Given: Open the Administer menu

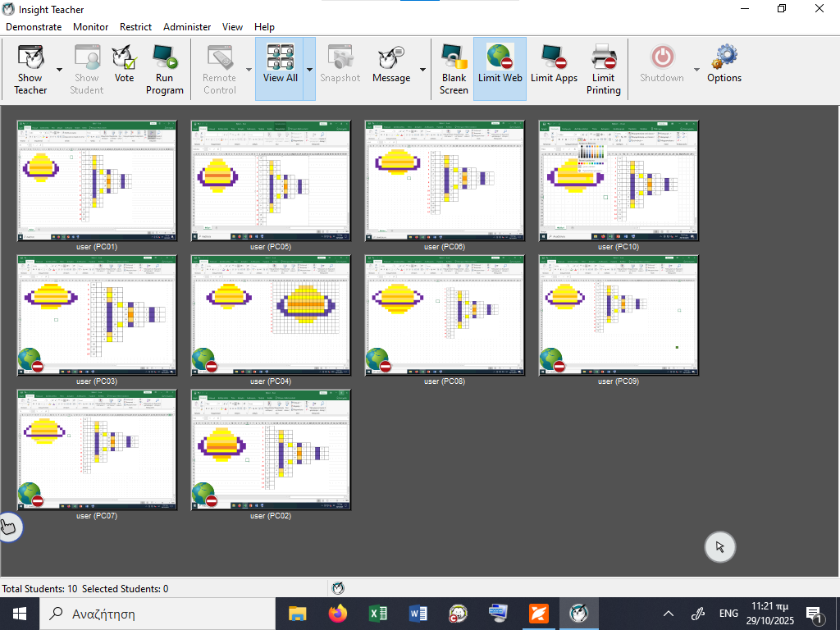Looking at the screenshot, I should 187,26.
